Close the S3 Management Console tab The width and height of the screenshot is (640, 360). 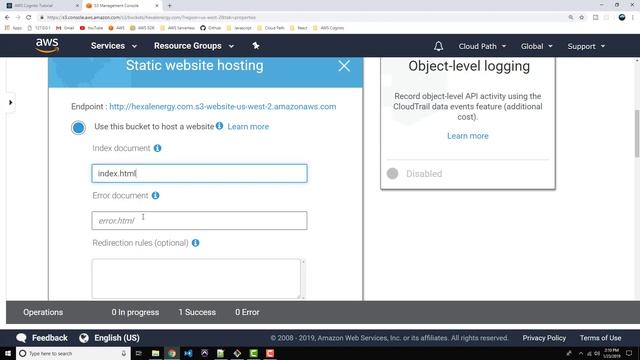tap(157, 6)
